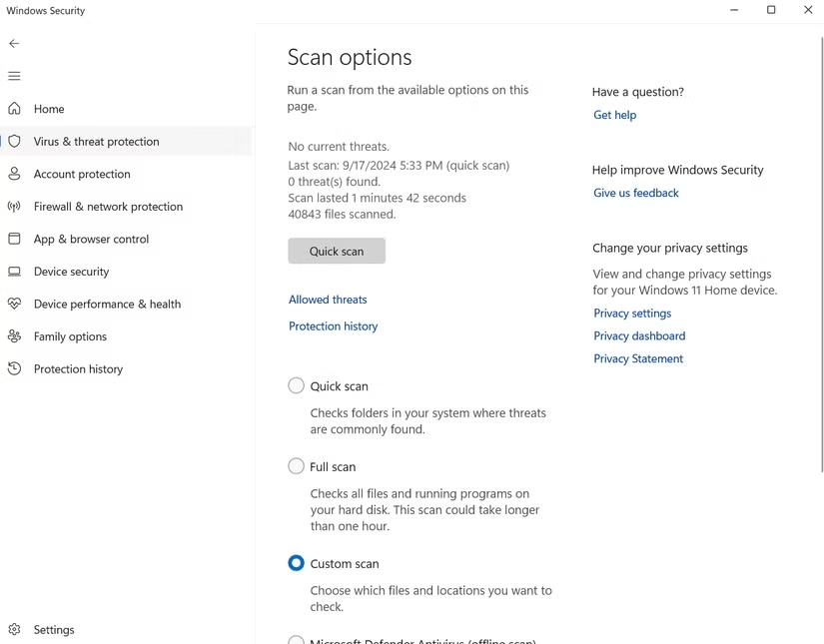Open the Privacy dashboard link
The width and height of the screenshot is (824, 644).
click(639, 335)
